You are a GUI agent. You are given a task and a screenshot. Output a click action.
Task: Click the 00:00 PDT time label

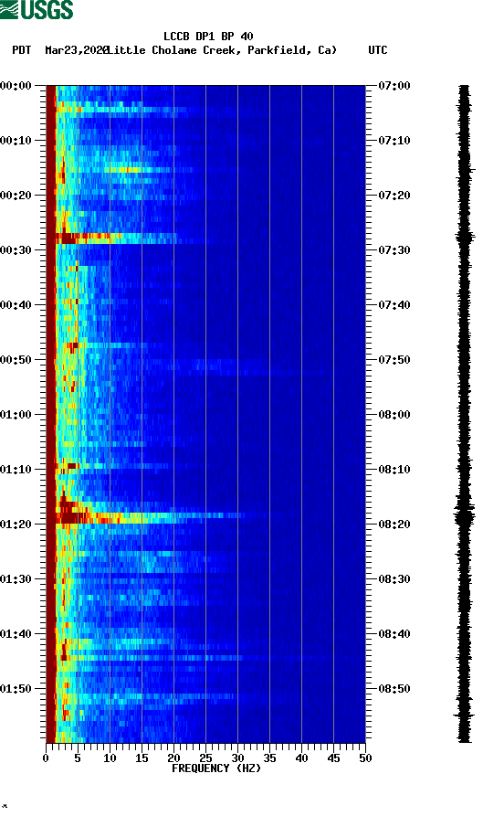[16, 85]
